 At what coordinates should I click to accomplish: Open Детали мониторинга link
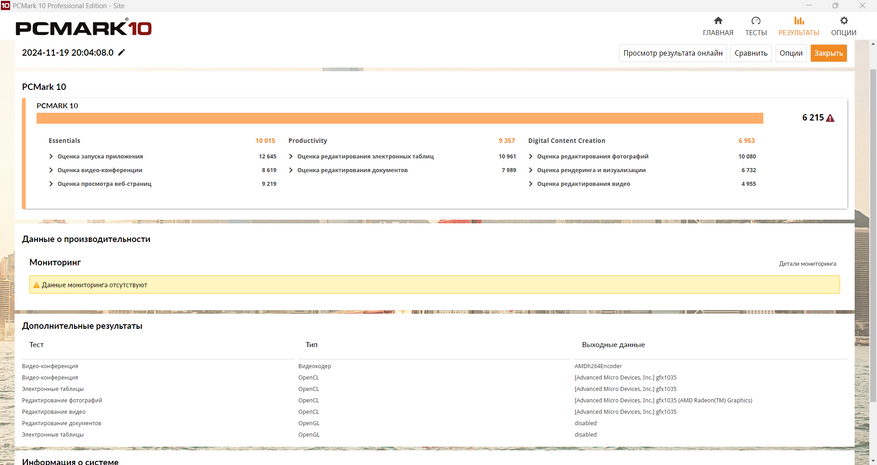807,264
